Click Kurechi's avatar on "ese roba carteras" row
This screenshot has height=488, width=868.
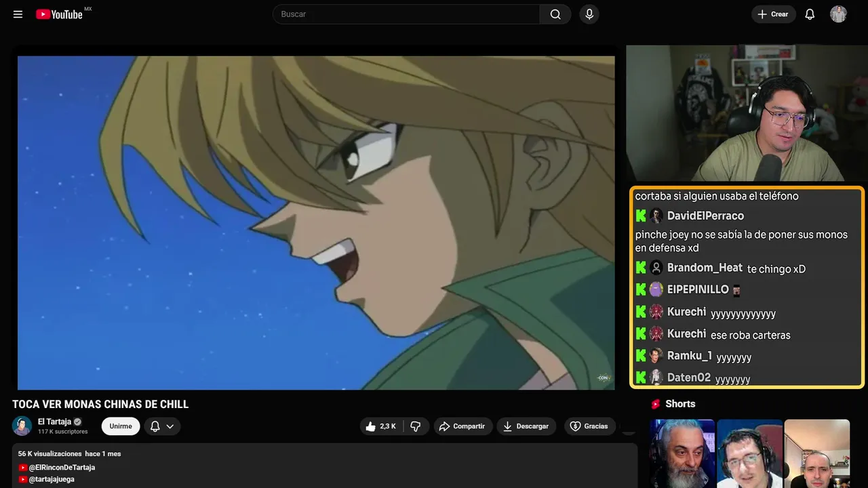(656, 333)
